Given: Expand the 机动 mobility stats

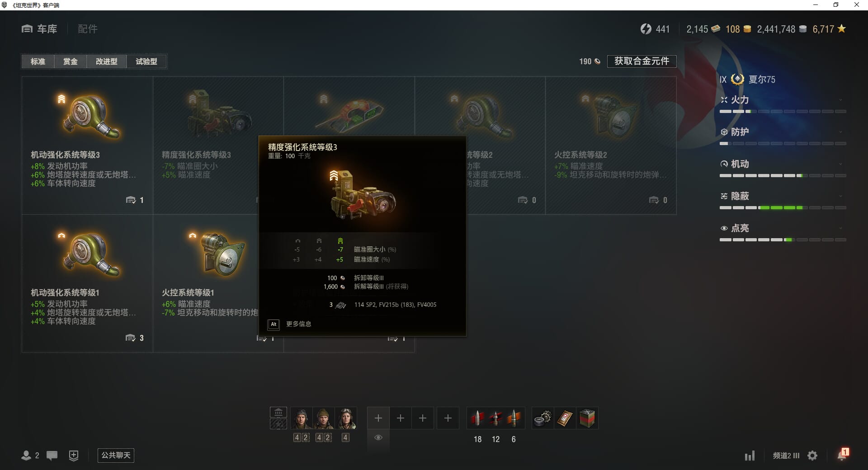Looking at the screenshot, I should coord(840,164).
